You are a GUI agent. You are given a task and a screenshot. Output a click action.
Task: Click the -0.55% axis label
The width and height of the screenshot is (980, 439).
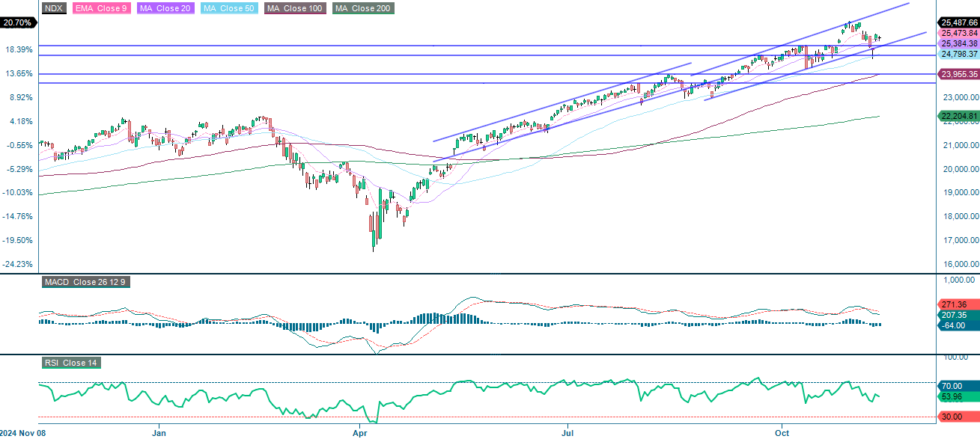(19, 145)
